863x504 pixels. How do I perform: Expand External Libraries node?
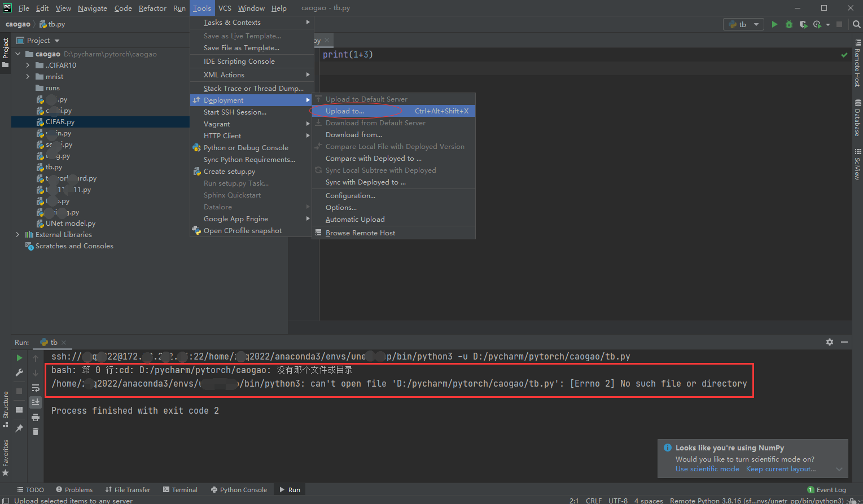tap(17, 235)
